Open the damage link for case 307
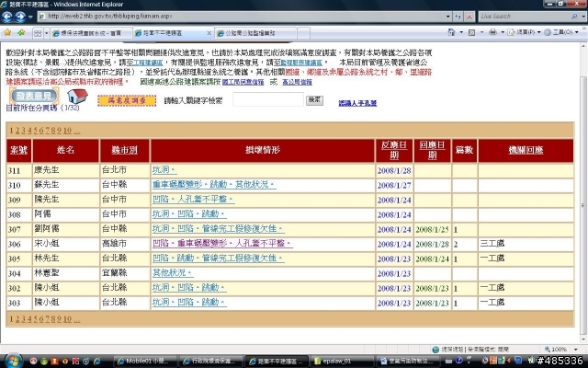Viewport: 588px width, 368px height. point(218,229)
